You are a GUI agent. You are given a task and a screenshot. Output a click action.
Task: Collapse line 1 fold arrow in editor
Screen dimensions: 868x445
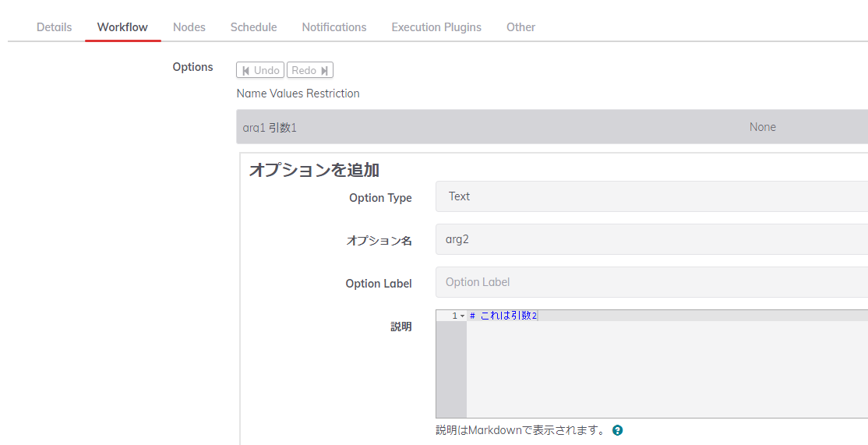[462, 316]
